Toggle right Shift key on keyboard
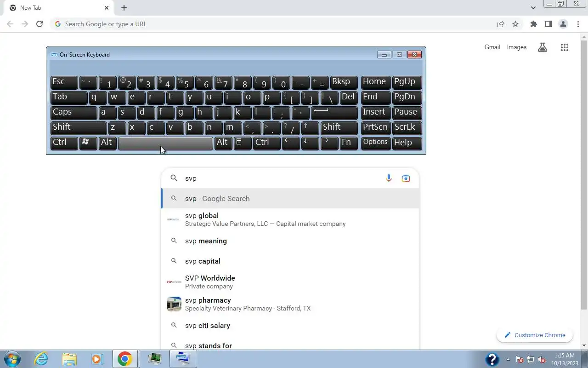 [339, 127]
